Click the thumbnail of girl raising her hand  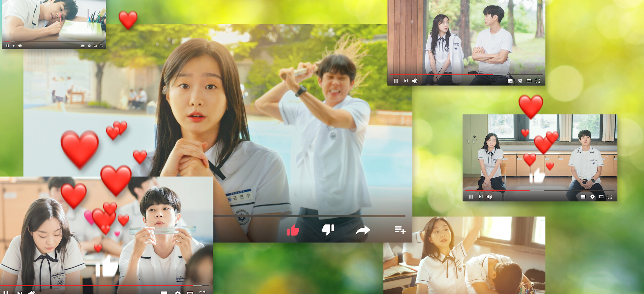click(x=464, y=255)
